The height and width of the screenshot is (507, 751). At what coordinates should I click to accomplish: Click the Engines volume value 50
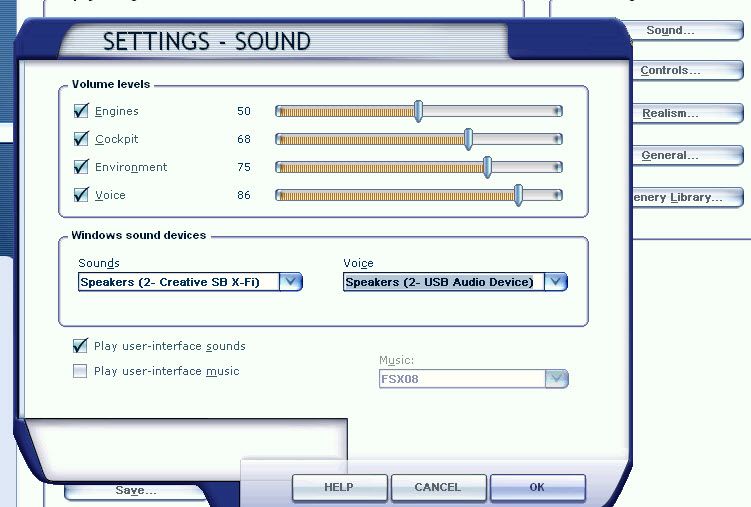[244, 111]
